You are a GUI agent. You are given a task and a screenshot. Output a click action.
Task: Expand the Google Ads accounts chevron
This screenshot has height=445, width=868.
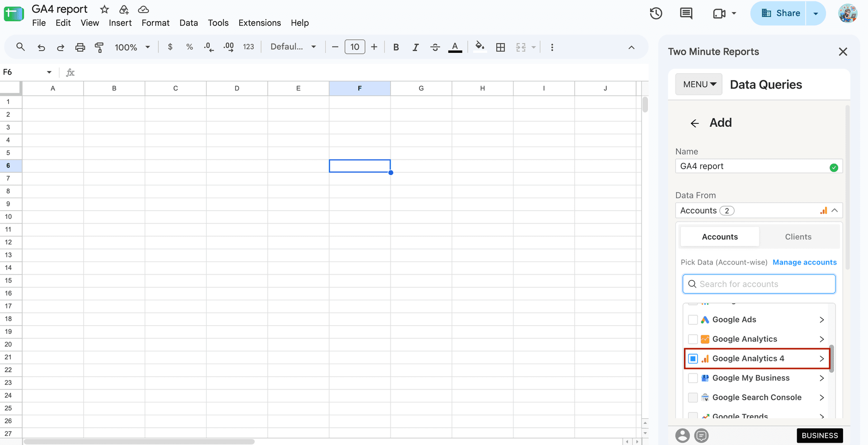tap(822, 320)
